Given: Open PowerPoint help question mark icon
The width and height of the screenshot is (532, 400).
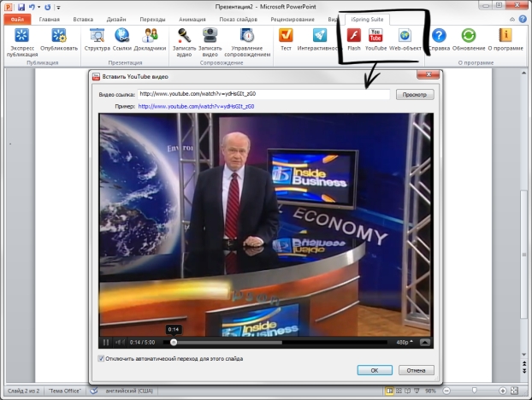Looking at the screenshot, I should [523, 20].
